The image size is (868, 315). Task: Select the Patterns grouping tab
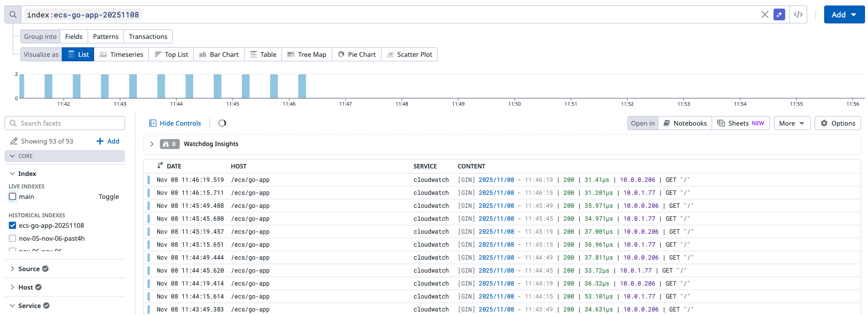click(106, 36)
